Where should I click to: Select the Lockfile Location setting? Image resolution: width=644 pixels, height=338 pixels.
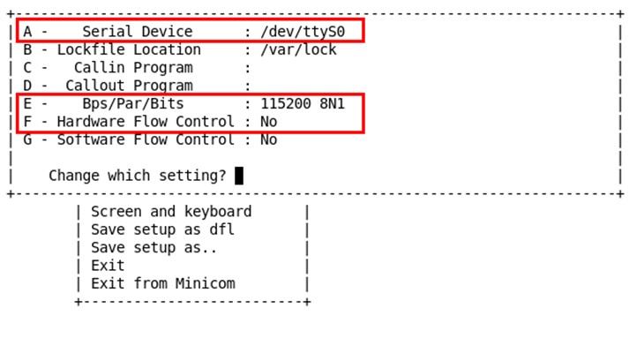[180, 49]
